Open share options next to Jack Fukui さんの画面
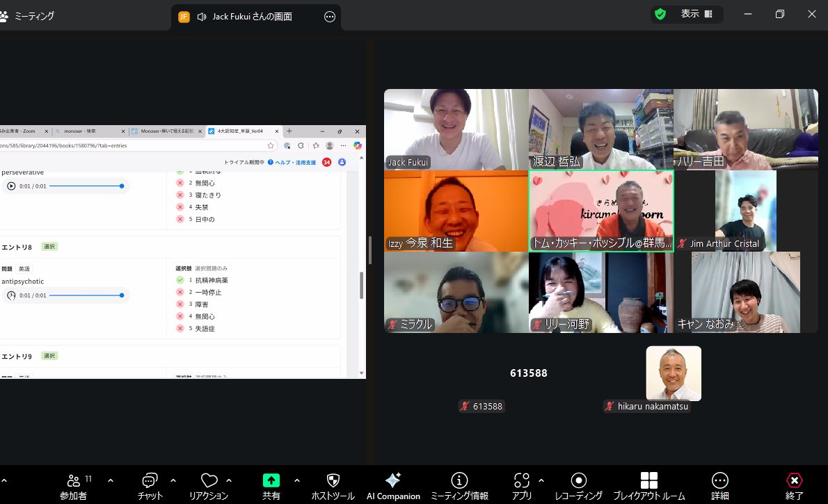The width and height of the screenshot is (828, 504). (330, 17)
